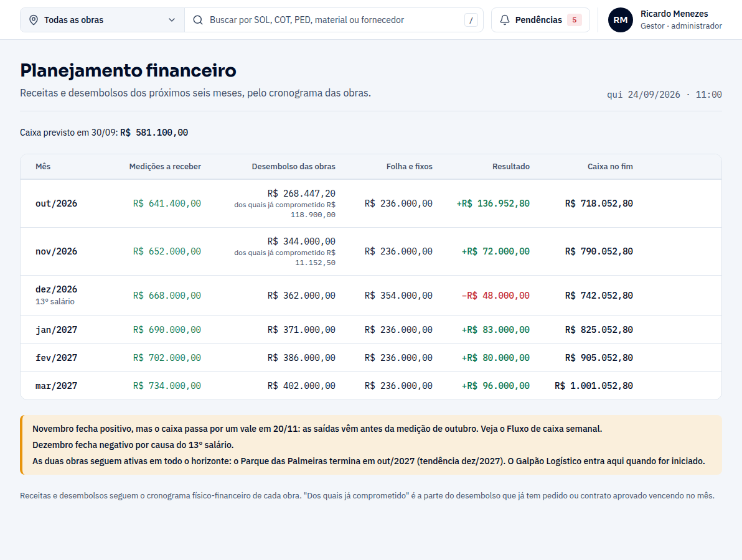742x560 pixels.
Task: Click the negative −R$ 48.000,00 resultado
Action: point(496,295)
